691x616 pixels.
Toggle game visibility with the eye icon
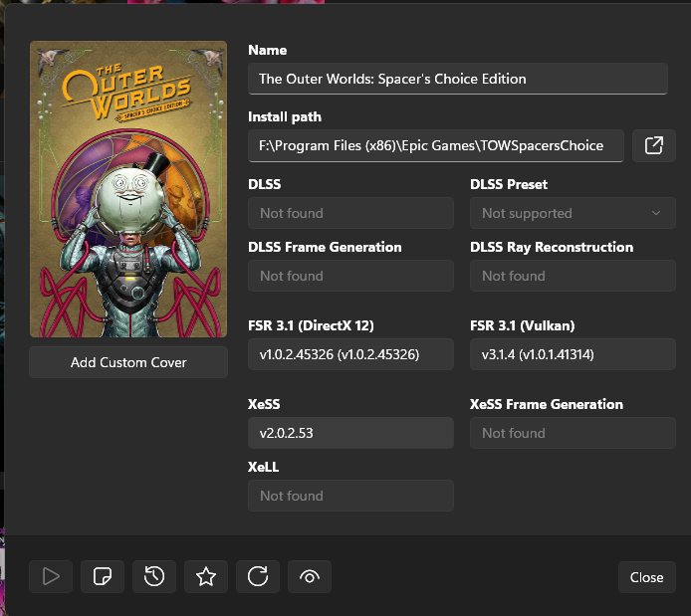(x=310, y=576)
